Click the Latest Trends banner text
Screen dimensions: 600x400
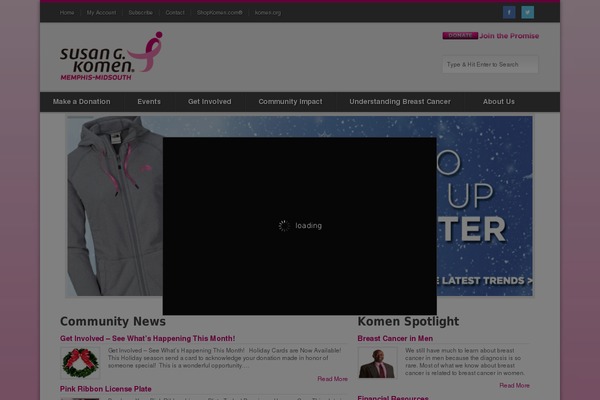(484, 281)
